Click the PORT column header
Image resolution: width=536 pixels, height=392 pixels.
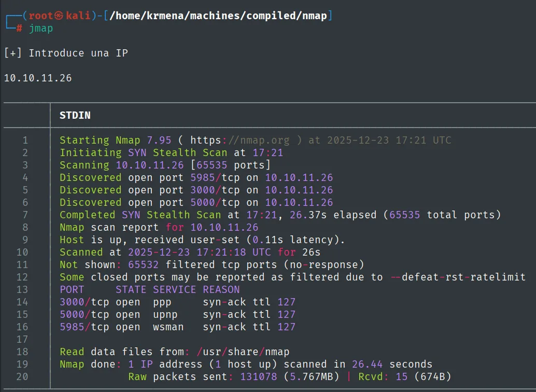pos(72,289)
